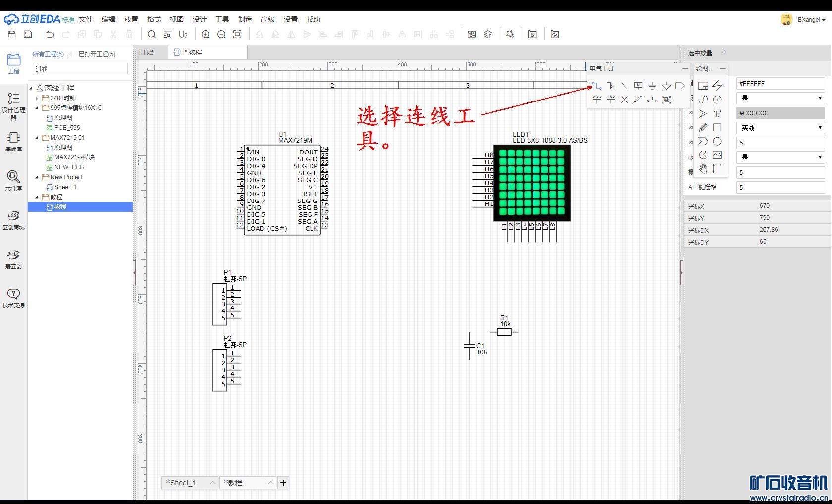832x504 pixels.
Task: Open the 编辑 menu
Action: click(x=108, y=19)
